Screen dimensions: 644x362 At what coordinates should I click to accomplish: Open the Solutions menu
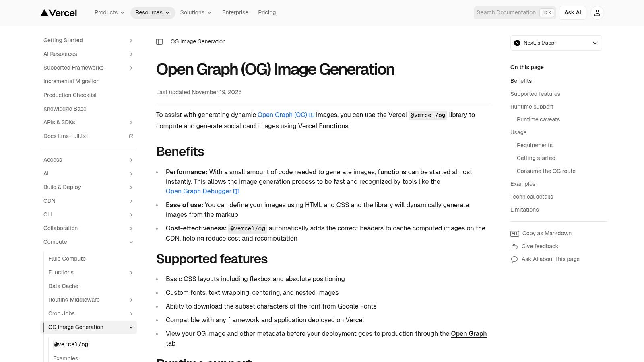pos(196,12)
